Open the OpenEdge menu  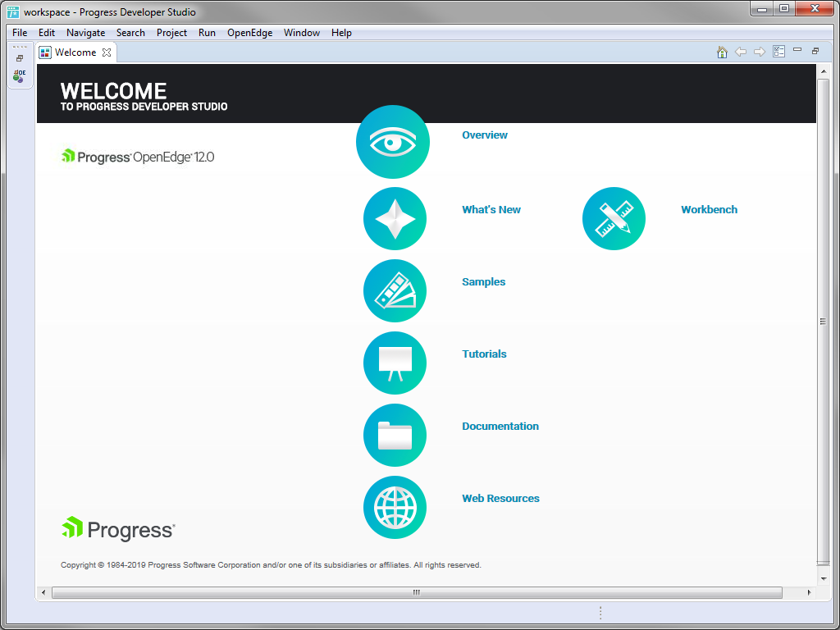(249, 33)
